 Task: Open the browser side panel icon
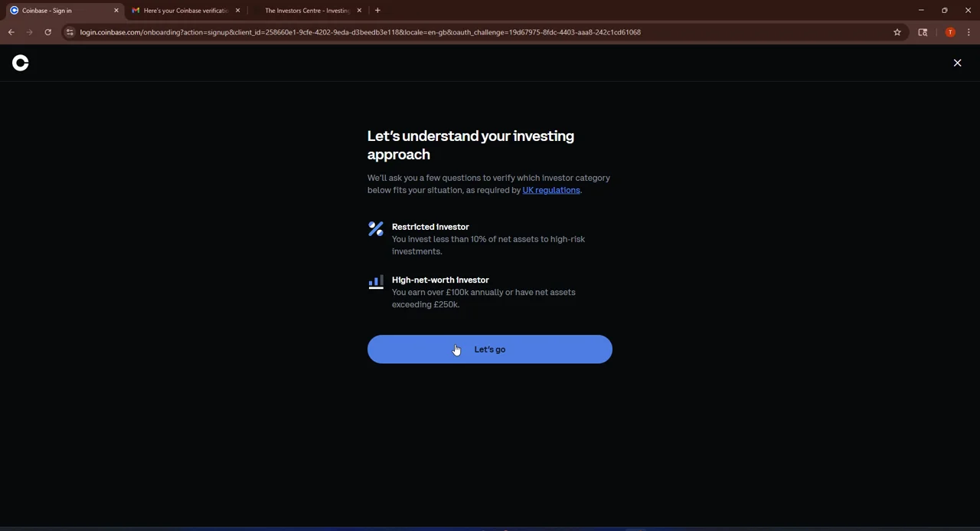click(x=923, y=32)
